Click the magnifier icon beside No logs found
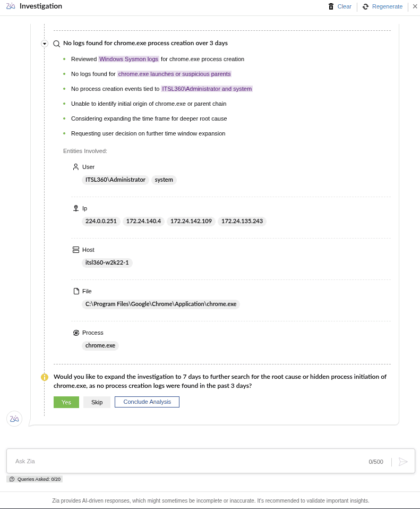The height and width of the screenshot is (509, 420). pos(56,44)
